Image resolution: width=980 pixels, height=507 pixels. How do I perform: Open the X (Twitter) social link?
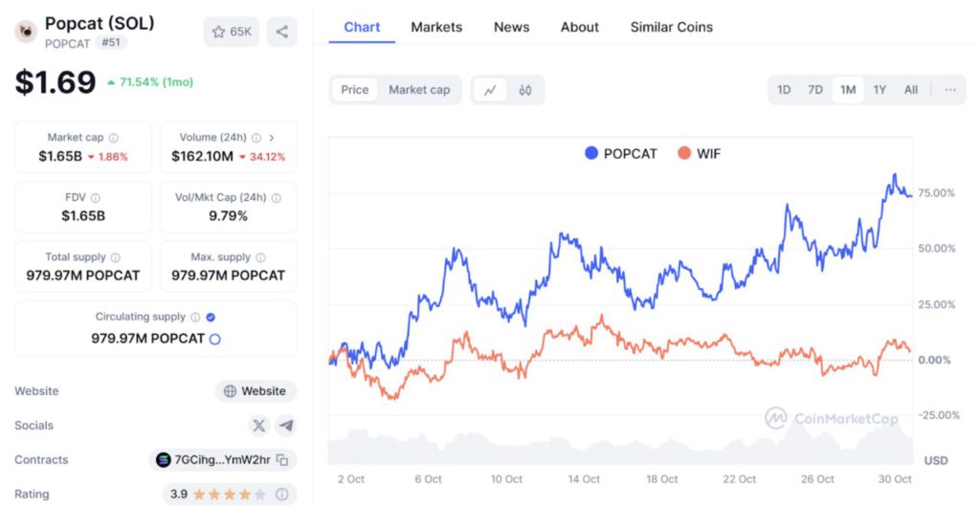click(x=258, y=426)
